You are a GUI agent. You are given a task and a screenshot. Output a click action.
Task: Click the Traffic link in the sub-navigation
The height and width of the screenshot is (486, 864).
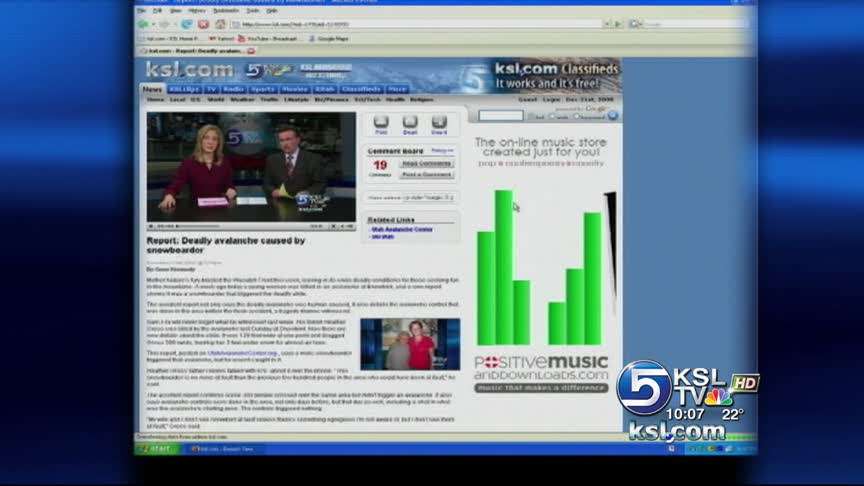pyautogui.click(x=269, y=100)
